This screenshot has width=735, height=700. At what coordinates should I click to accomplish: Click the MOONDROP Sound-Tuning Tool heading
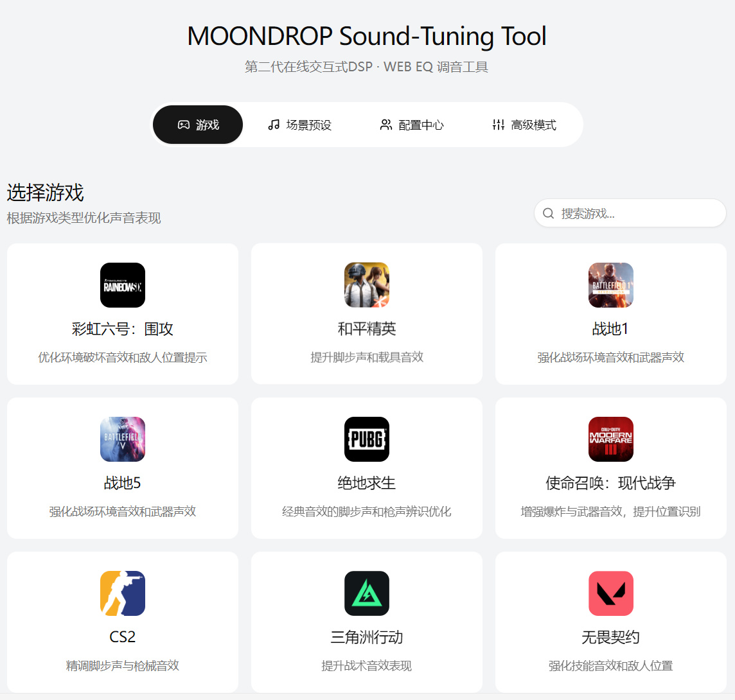(367, 36)
